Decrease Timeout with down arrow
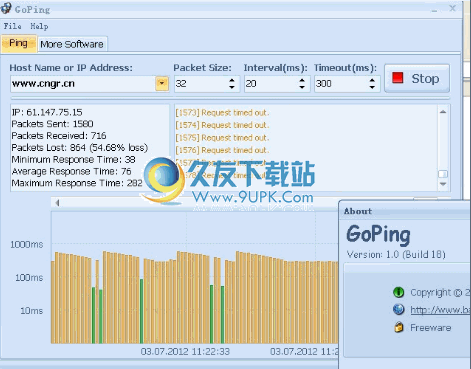 point(372,87)
